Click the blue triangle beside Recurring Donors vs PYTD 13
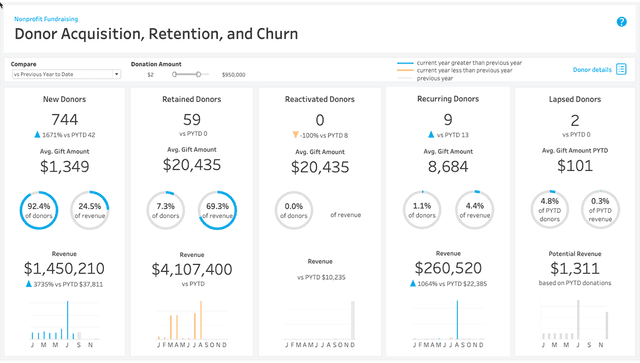 click(x=431, y=134)
